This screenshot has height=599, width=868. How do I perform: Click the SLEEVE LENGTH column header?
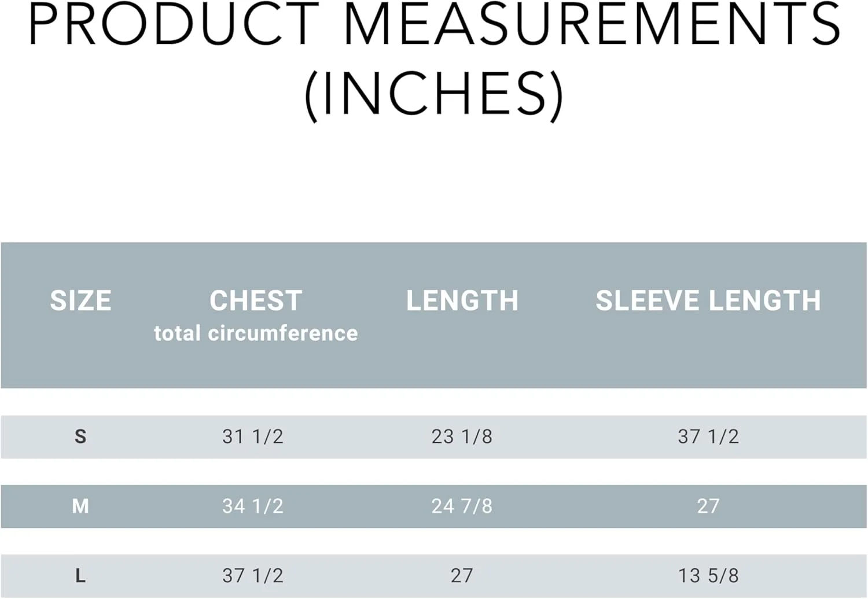pos(708,301)
